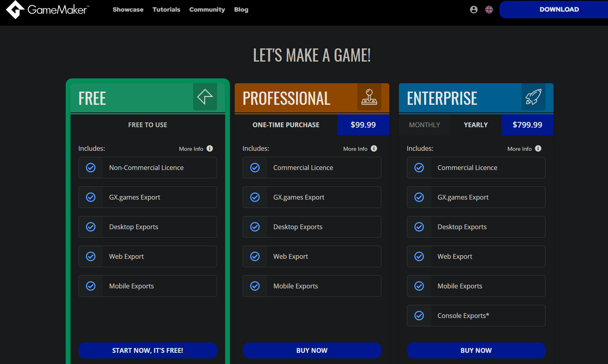Click checkmark beside Enterprise Web Export
Image resolution: width=608 pixels, height=364 pixels.
[419, 256]
